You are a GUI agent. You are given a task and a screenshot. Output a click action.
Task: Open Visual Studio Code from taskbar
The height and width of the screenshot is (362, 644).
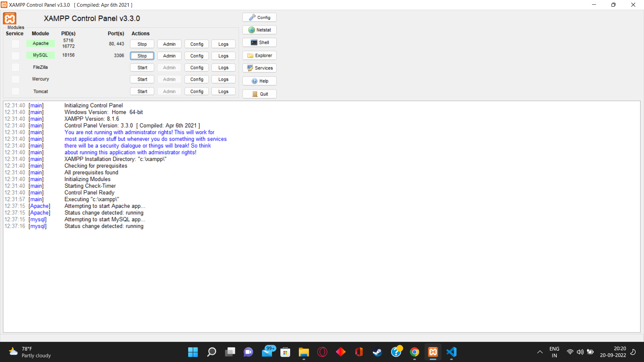coord(451,352)
